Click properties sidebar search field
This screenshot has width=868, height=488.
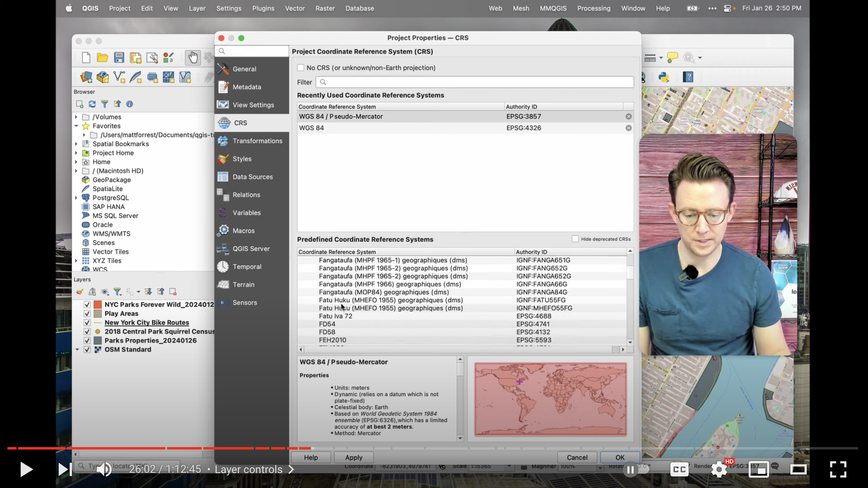point(252,51)
